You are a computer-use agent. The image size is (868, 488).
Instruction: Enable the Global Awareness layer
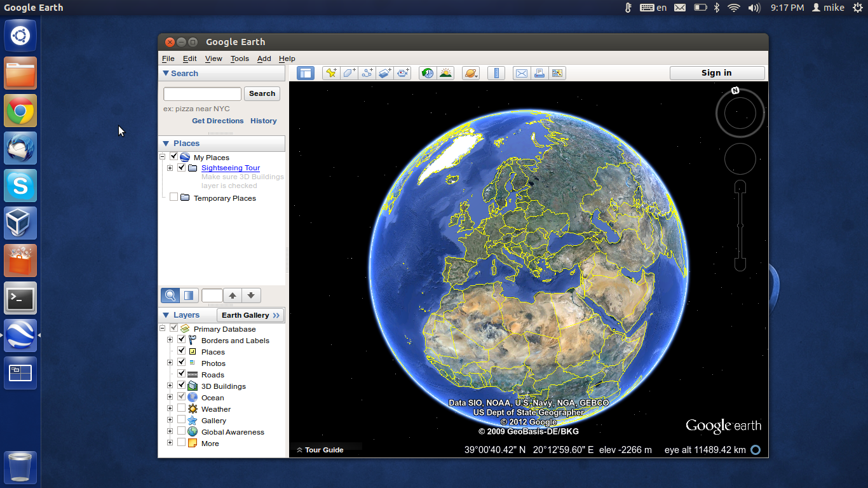[x=182, y=431]
